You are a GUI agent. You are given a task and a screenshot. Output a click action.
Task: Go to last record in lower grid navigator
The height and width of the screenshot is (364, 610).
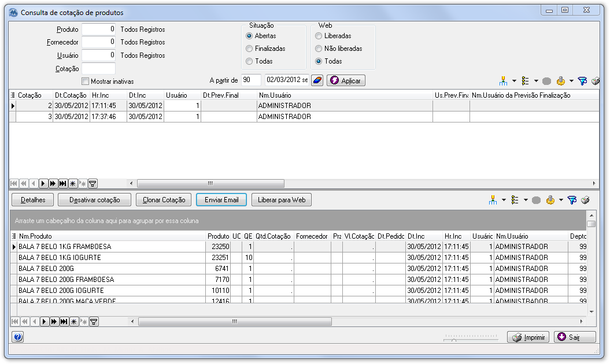[64, 322]
